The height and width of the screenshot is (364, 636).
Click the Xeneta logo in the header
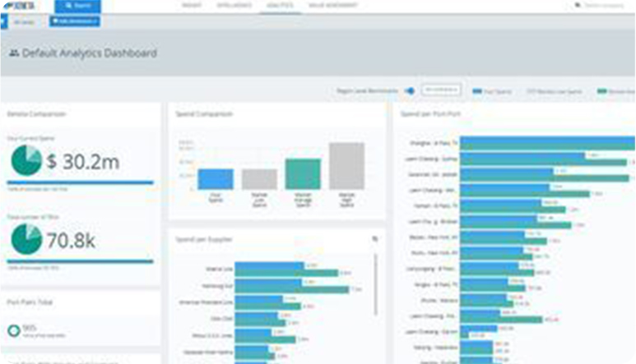pos(20,5)
